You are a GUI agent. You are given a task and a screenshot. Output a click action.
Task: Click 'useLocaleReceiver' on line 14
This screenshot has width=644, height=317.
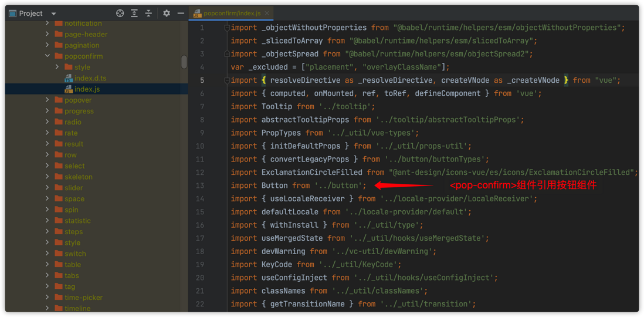point(307,198)
